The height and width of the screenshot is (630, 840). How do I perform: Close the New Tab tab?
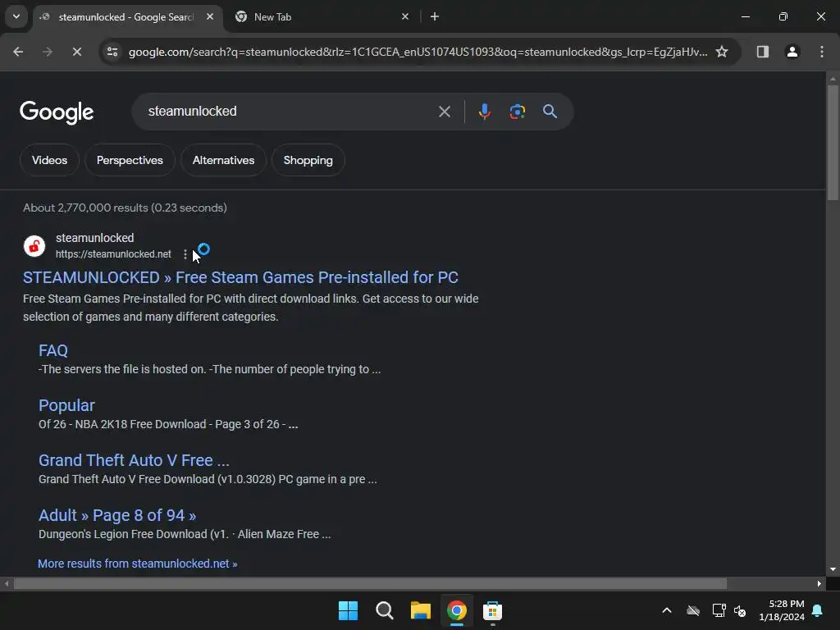(x=405, y=17)
